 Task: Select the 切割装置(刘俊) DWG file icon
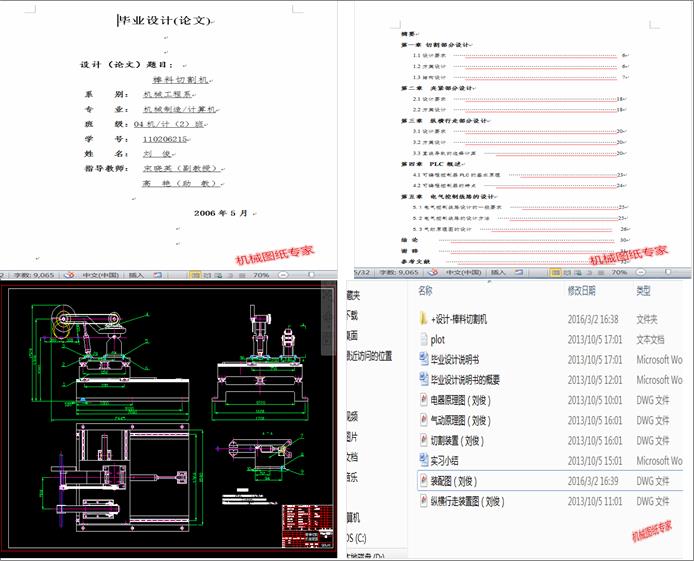424,440
